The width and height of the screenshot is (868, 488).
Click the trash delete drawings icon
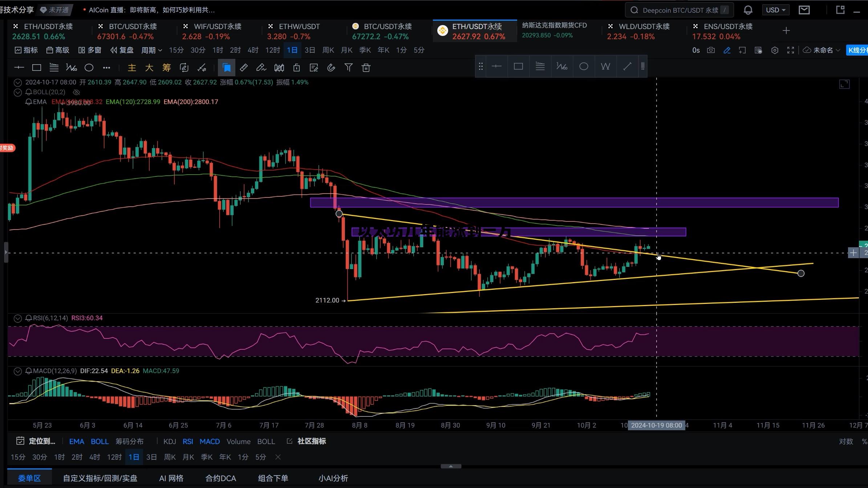[x=366, y=68]
